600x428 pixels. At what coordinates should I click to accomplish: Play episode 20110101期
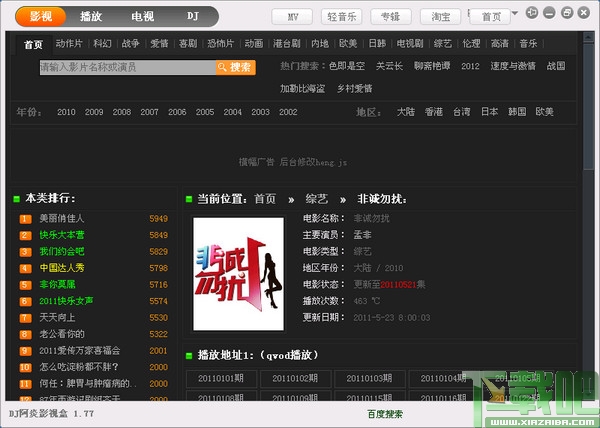click(x=221, y=379)
